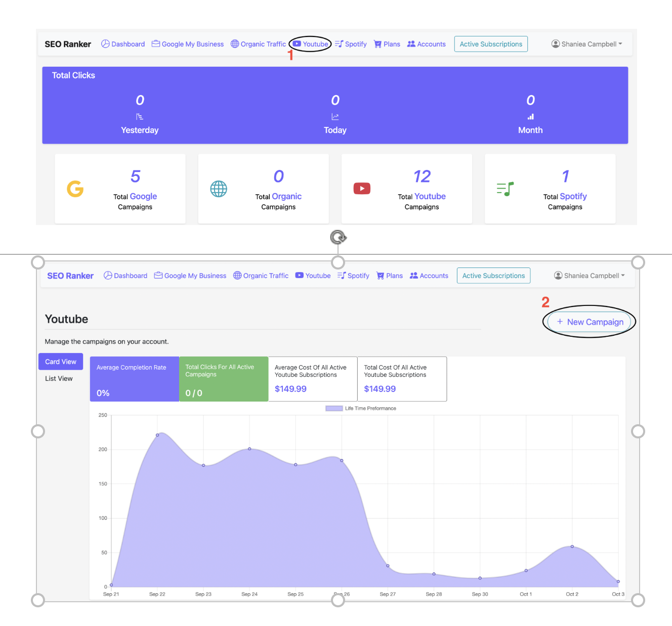This screenshot has width=672, height=626.
Task: Open the Dashboard menu in upper navbar
Action: [x=123, y=44]
